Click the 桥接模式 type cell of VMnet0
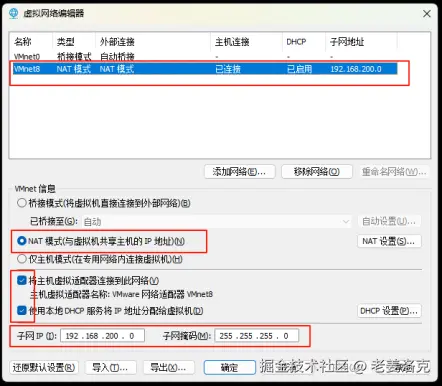This screenshot has height=386, width=442. 74,56
